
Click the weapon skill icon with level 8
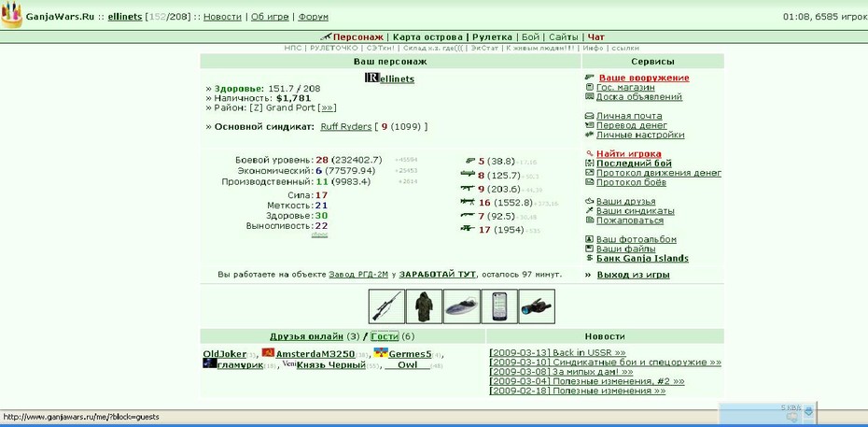(x=469, y=175)
